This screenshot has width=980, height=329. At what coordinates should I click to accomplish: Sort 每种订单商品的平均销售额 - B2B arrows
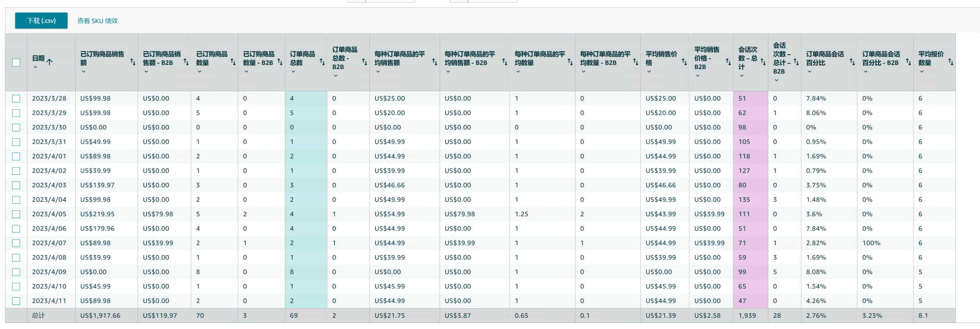coord(505,62)
